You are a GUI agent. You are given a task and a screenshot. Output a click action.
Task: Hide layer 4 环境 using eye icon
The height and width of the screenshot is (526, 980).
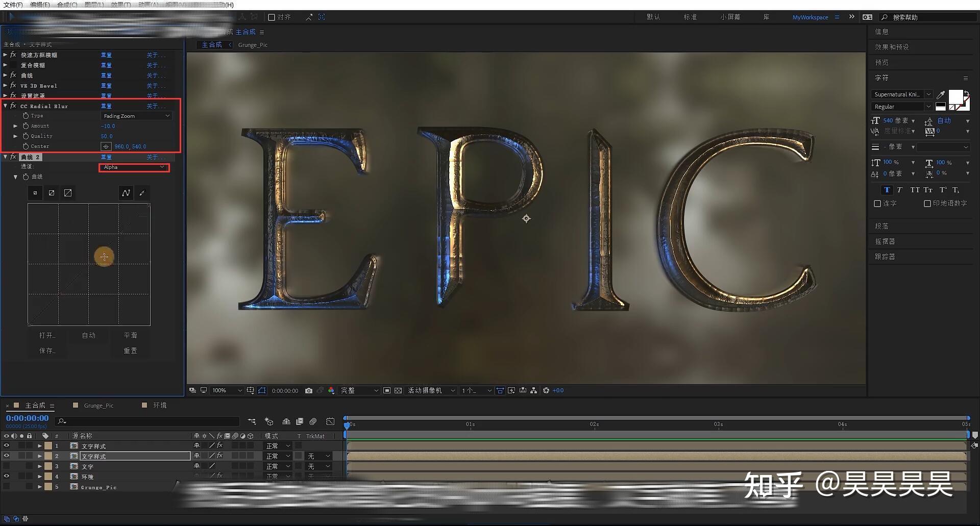point(7,477)
